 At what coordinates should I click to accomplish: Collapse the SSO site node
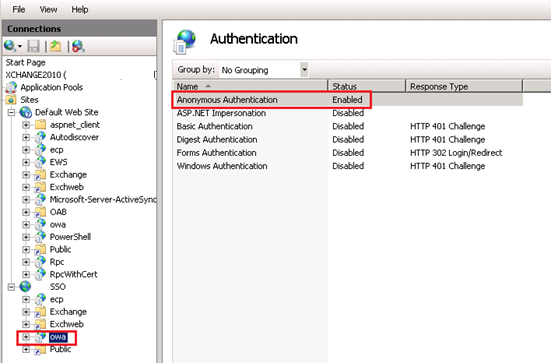pos(11,287)
